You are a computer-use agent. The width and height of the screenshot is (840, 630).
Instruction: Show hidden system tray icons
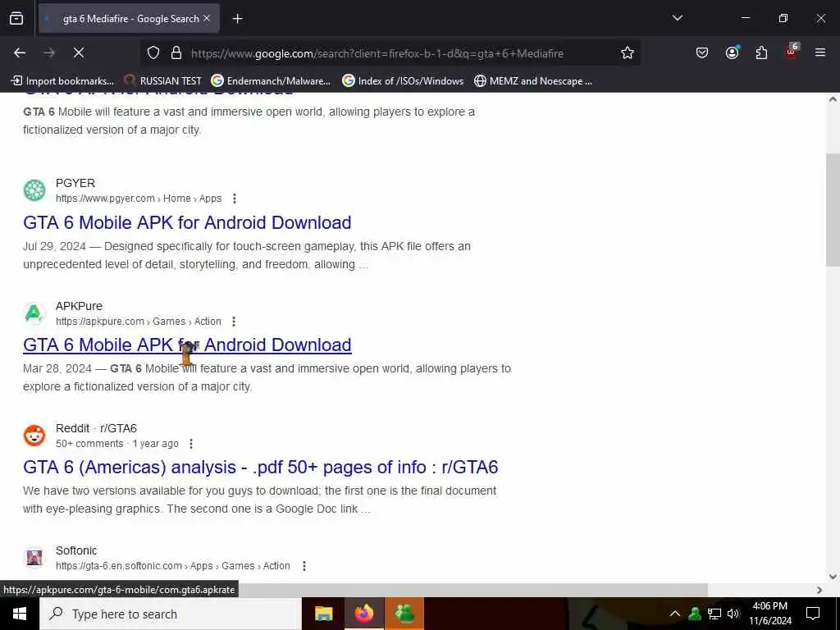pyautogui.click(x=675, y=614)
